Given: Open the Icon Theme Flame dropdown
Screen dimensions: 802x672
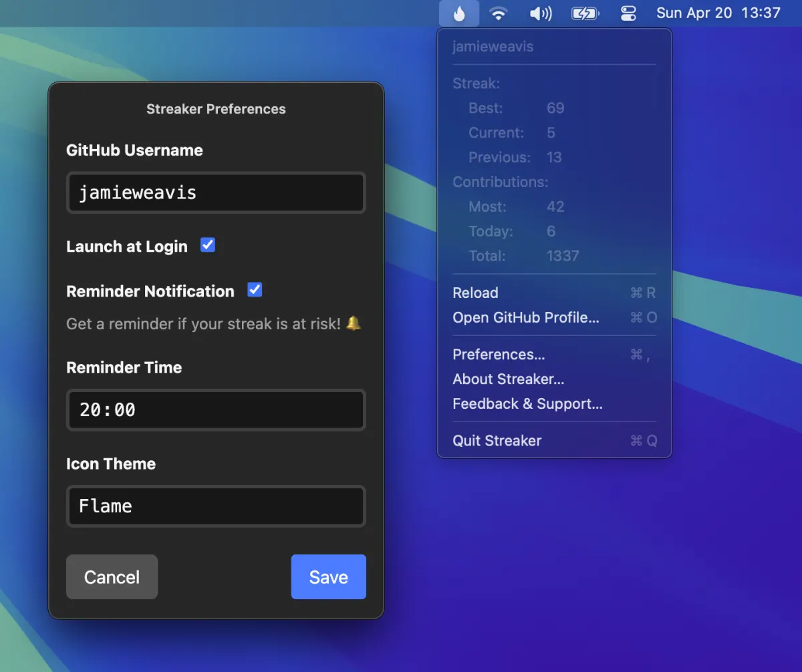Looking at the screenshot, I should (216, 506).
